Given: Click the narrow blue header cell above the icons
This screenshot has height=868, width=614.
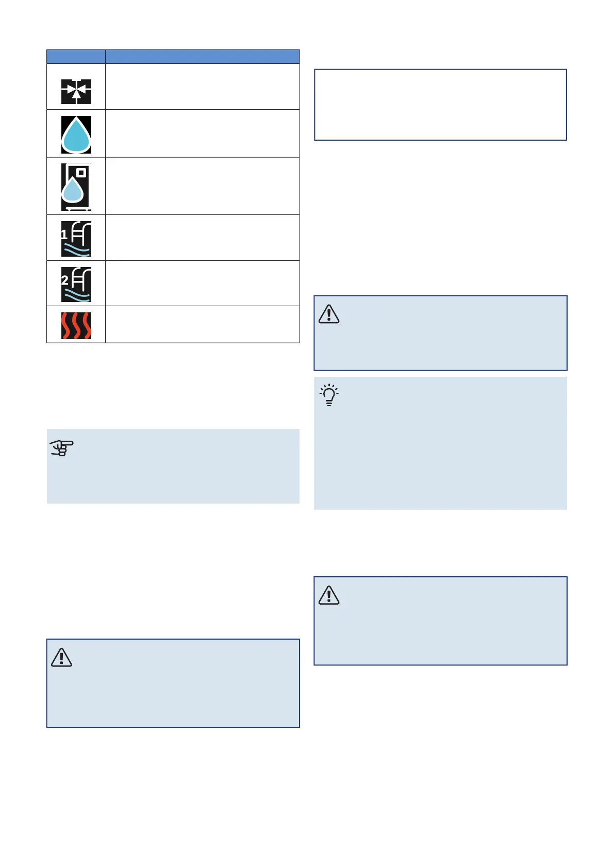Looking at the screenshot, I should (x=76, y=57).
